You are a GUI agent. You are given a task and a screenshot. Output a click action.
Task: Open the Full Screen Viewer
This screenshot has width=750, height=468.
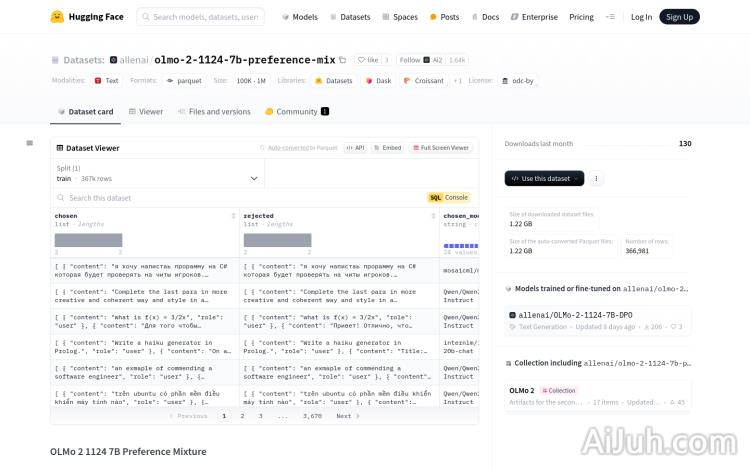[x=441, y=148]
